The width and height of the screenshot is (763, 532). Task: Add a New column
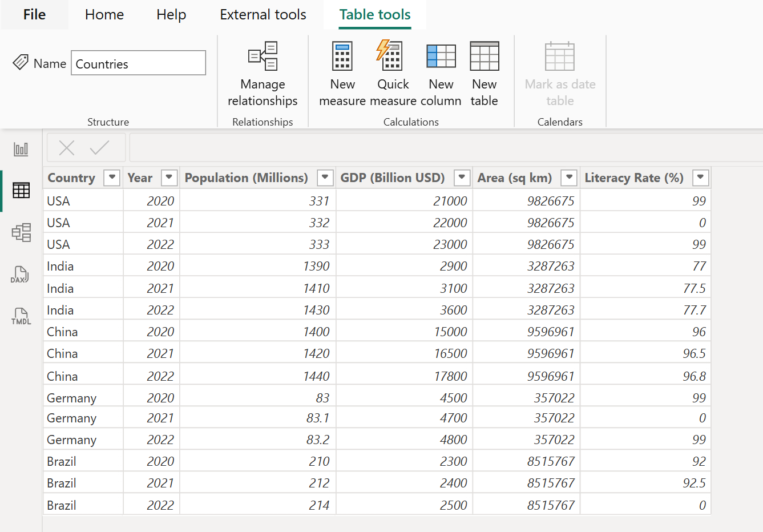pos(441,71)
